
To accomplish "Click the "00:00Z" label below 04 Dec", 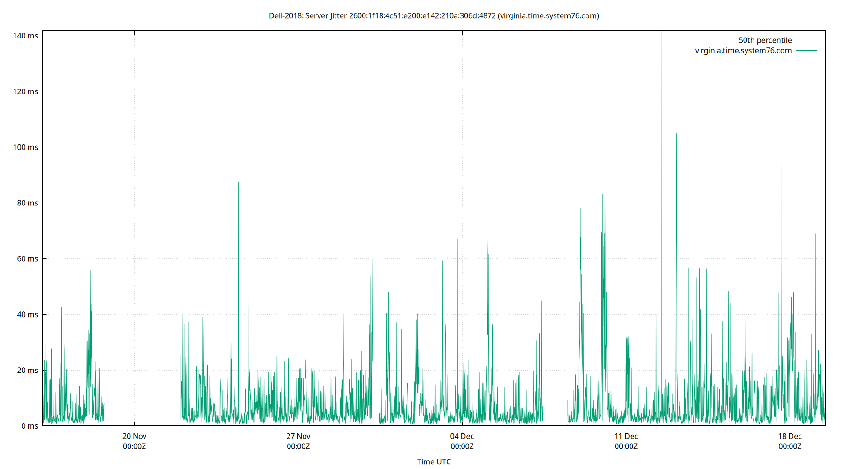I will click(463, 446).
